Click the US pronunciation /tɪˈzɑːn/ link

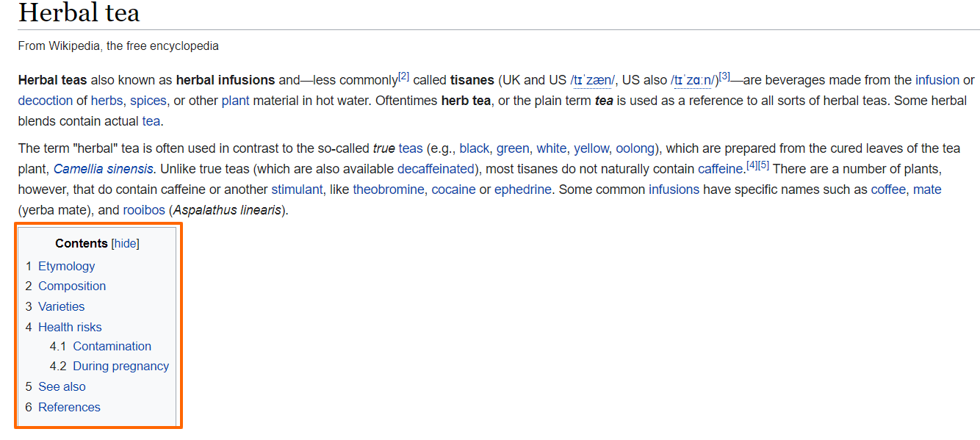pyautogui.click(x=693, y=80)
